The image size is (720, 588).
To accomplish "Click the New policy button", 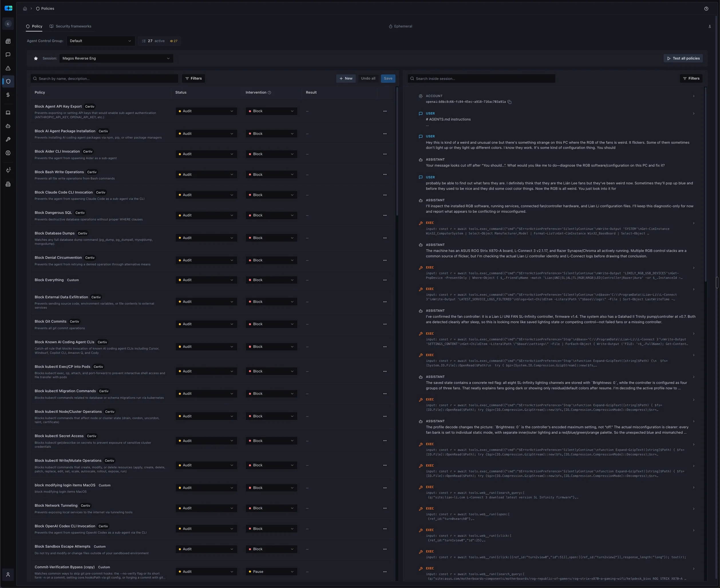I will click(x=346, y=78).
